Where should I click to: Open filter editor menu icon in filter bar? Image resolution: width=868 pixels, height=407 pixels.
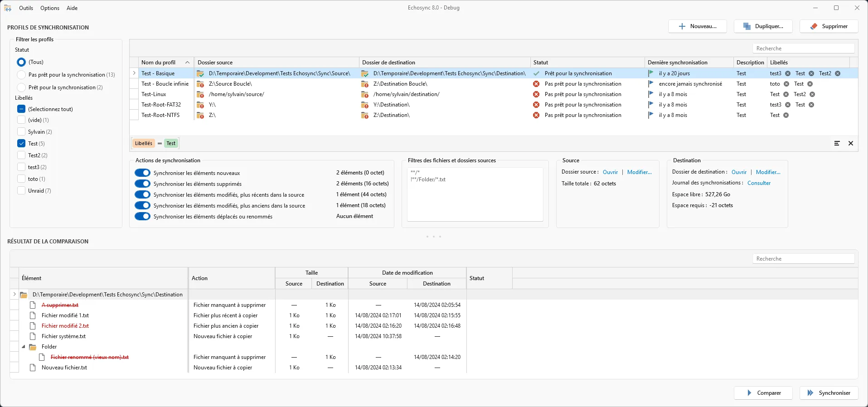[837, 143]
